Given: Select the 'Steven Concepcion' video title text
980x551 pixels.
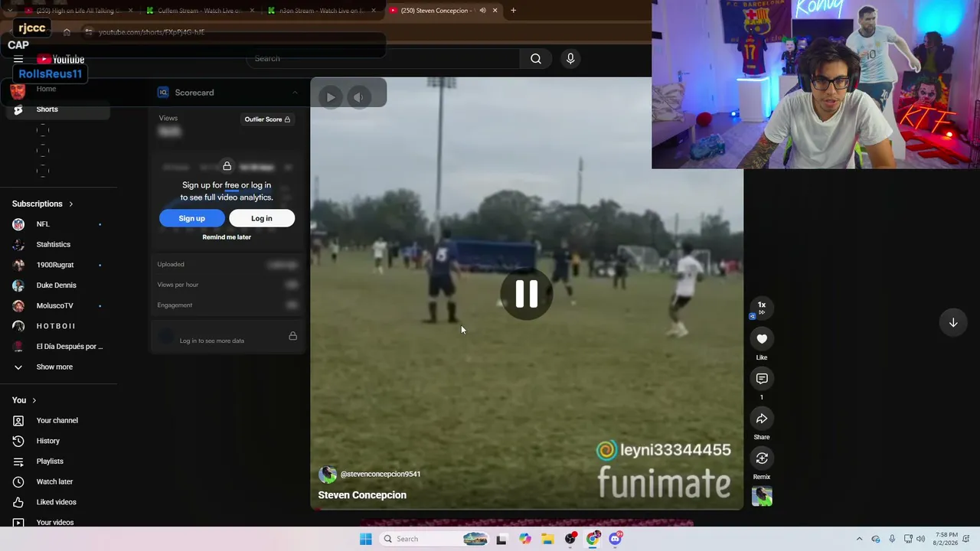Looking at the screenshot, I should click(362, 495).
